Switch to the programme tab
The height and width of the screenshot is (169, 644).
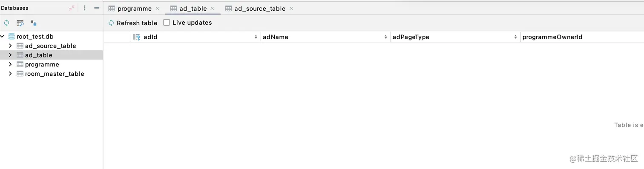(x=134, y=9)
